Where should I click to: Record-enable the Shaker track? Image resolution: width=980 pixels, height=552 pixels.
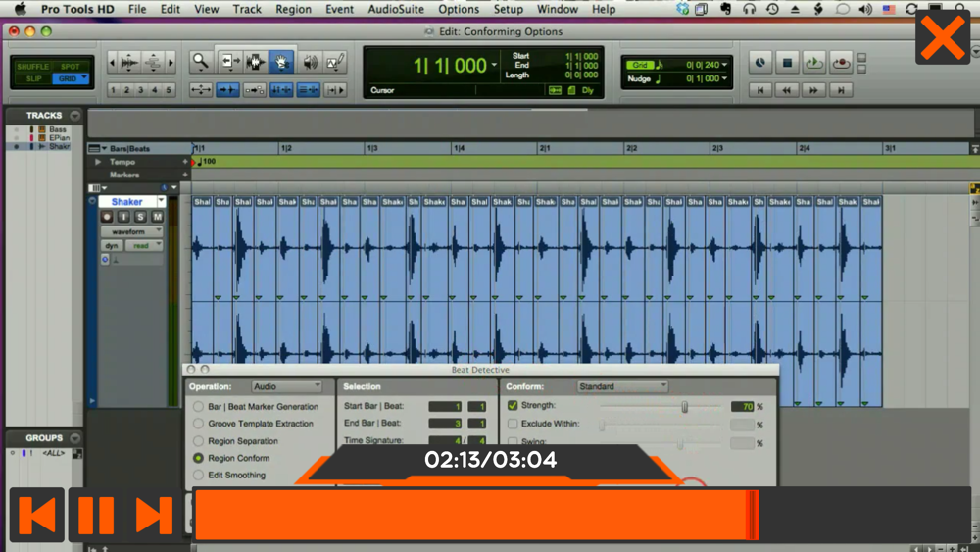coord(107,217)
